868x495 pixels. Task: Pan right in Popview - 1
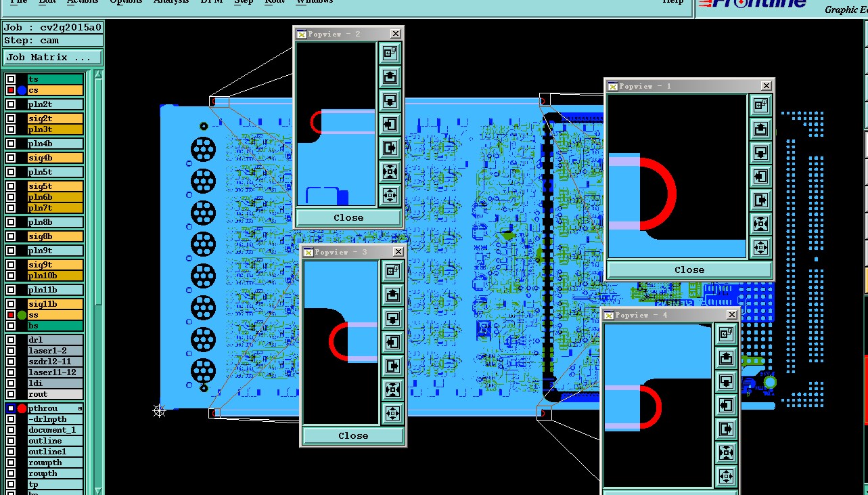pos(760,200)
